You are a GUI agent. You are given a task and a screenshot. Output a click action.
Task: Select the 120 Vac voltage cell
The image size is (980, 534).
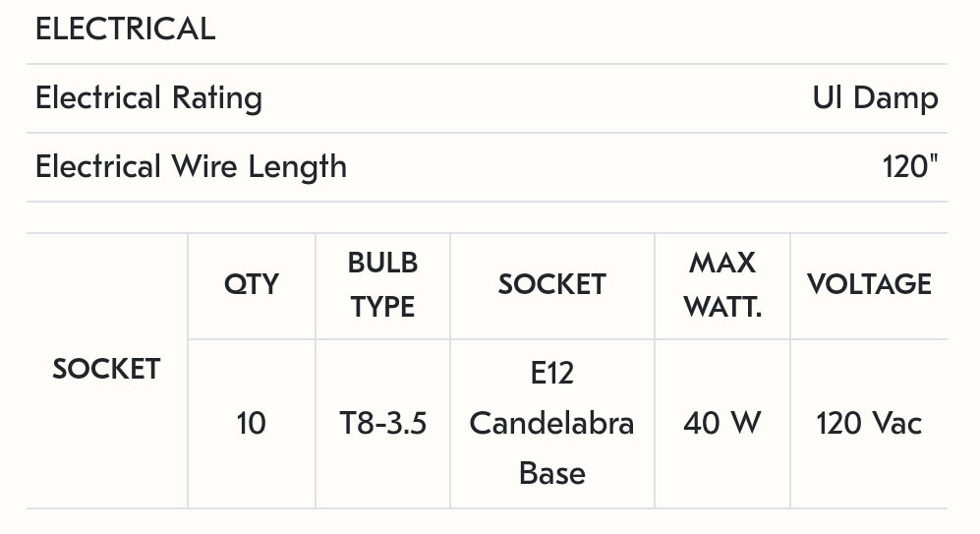[869, 424]
